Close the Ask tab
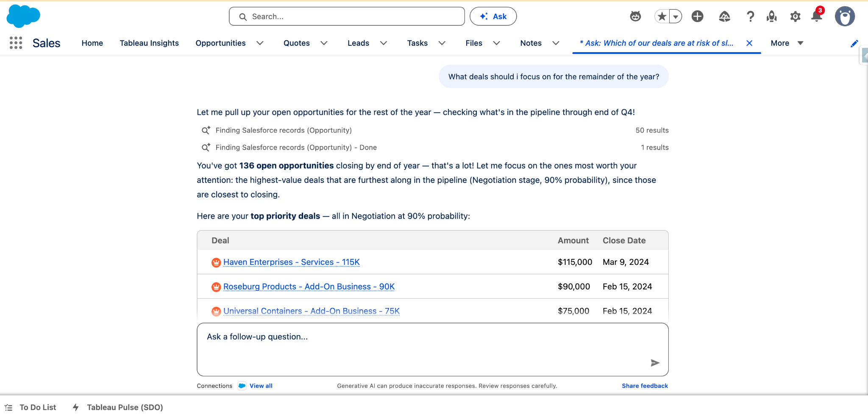 pos(749,43)
